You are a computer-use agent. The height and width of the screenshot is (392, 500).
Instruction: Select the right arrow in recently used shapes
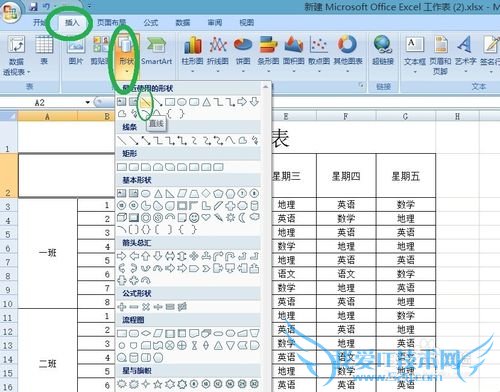(242, 101)
